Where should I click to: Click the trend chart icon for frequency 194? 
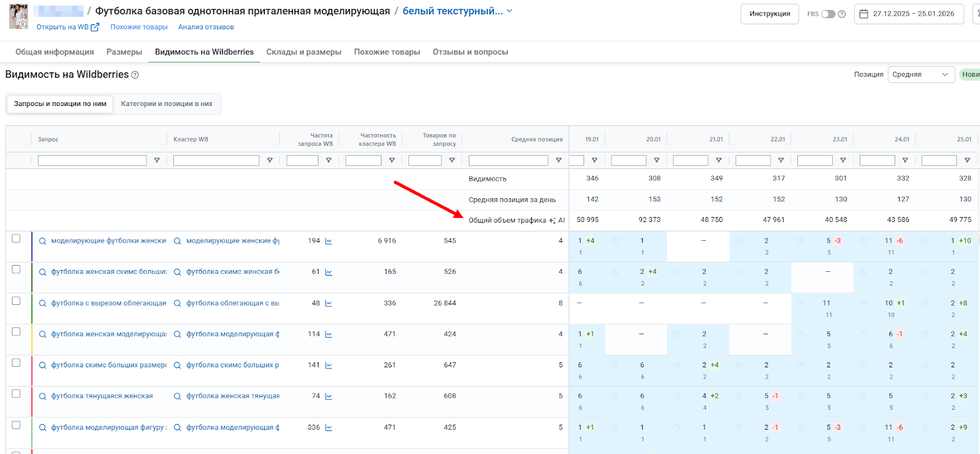(329, 241)
